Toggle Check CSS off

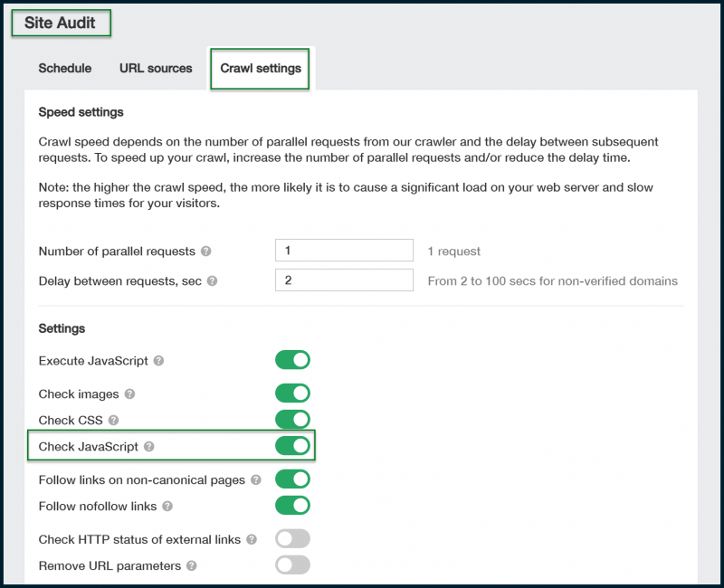292,420
